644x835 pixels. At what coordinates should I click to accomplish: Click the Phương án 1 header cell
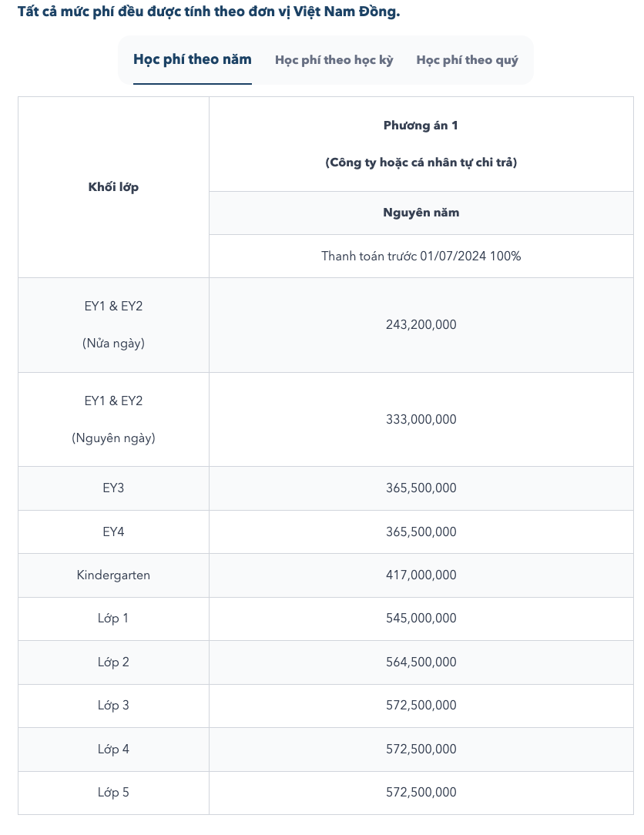(x=421, y=144)
